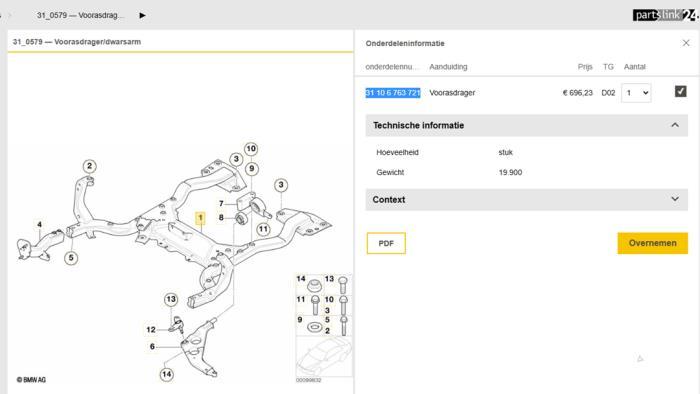Click the car silhouette thumbnail
Image resolution: width=700 pixels, height=394 pixels.
coord(324,357)
